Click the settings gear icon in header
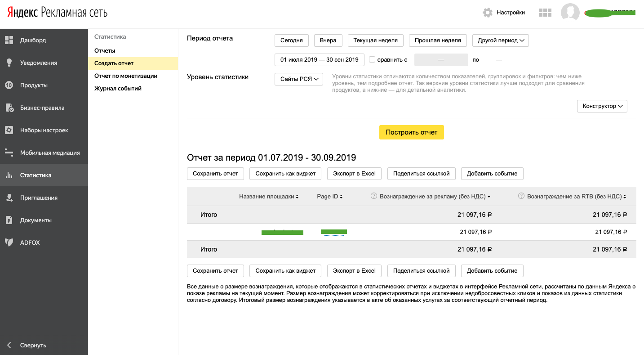 click(488, 13)
